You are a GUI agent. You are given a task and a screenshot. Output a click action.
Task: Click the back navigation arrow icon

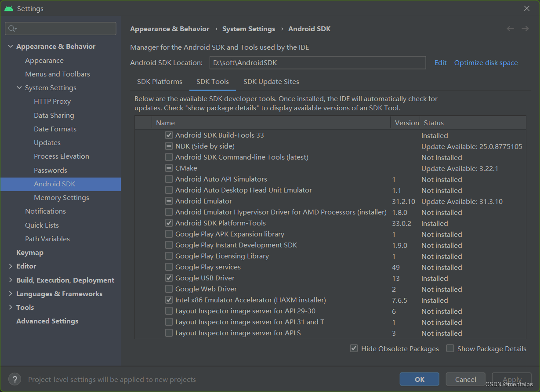point(510,29)
